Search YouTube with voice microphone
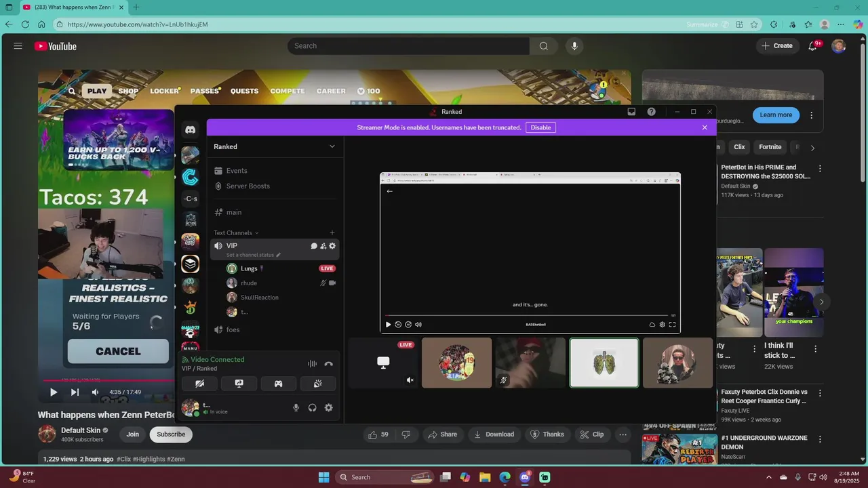The height and width of the screenshot is (488, 868). pos(574,46)
